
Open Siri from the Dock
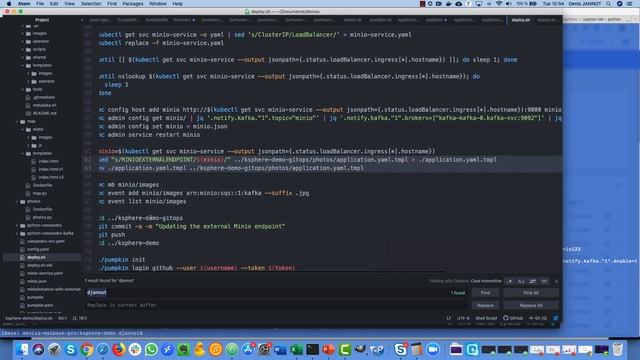38,349
